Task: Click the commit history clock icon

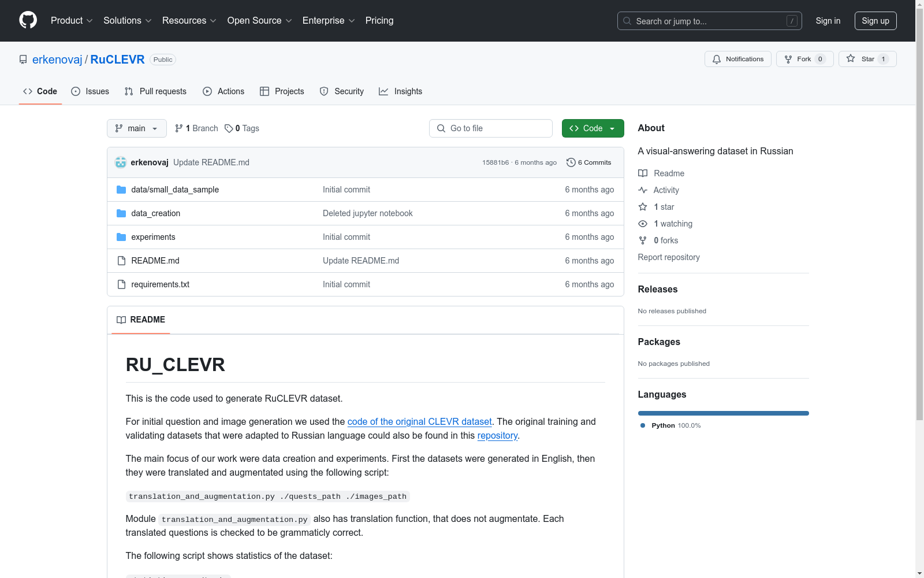Action: tap(571, 162)
